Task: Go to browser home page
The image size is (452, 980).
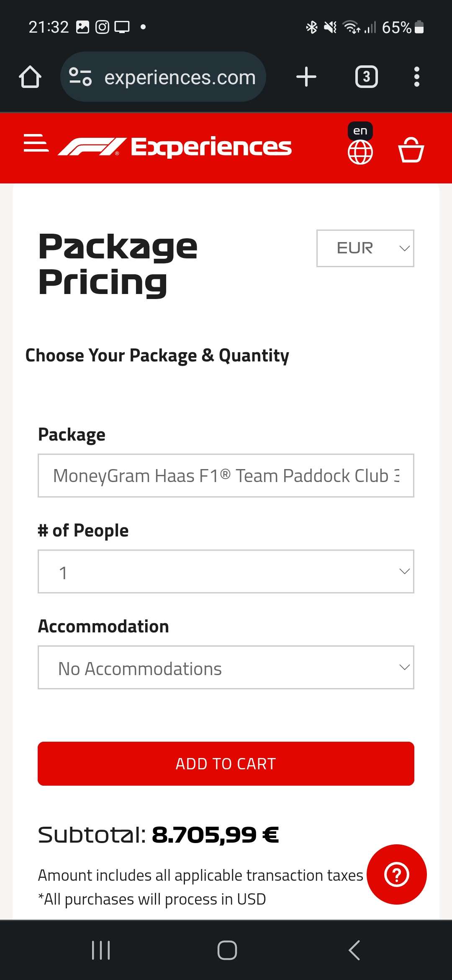Action: tap(30, 77)
